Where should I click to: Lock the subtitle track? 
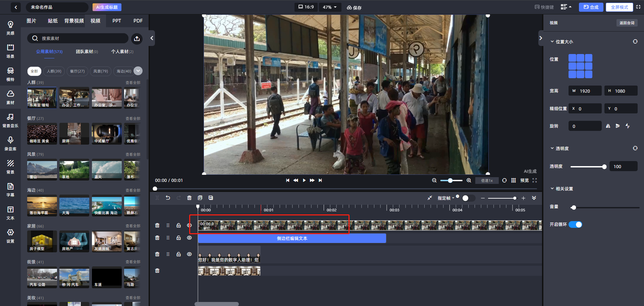pyautogui.click(x=179, y=254)
